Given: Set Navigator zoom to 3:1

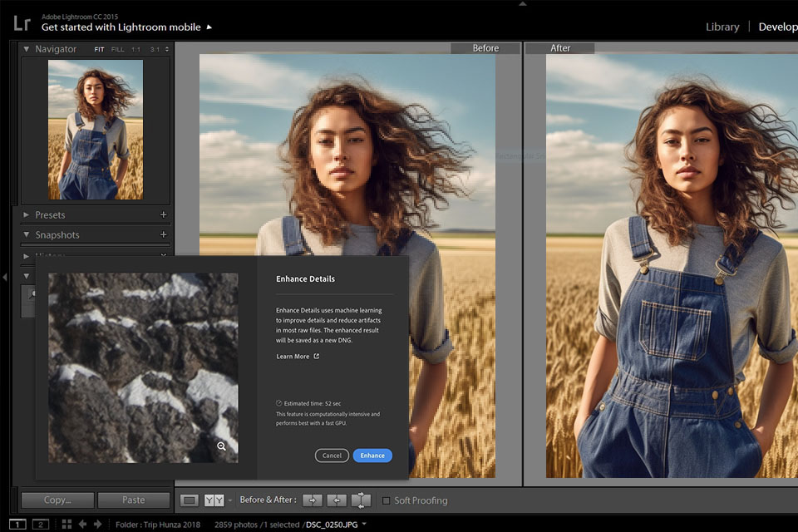Looking at the screenshot, I should click(155, 49).
